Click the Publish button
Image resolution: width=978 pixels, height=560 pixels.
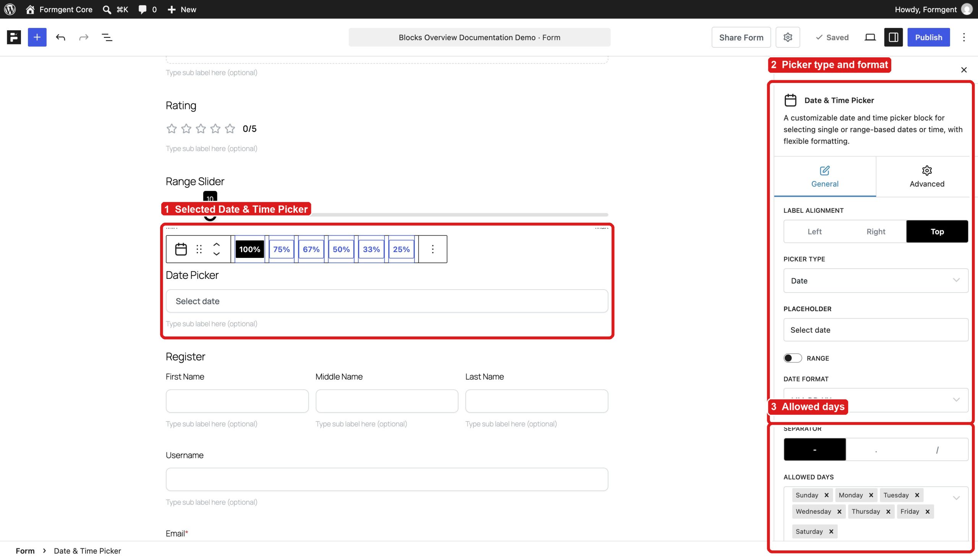928,37
